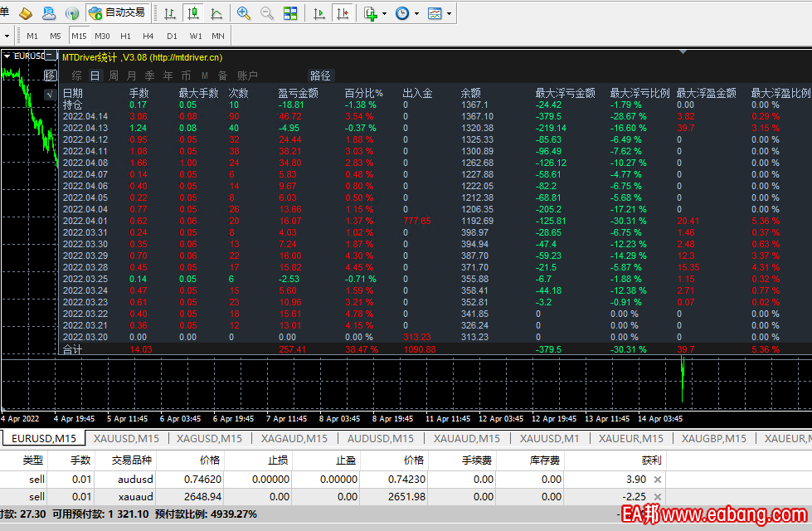Screen dimensions: 812x531
Task: Enable chart auto scroll icon
Action: [319, 13]
